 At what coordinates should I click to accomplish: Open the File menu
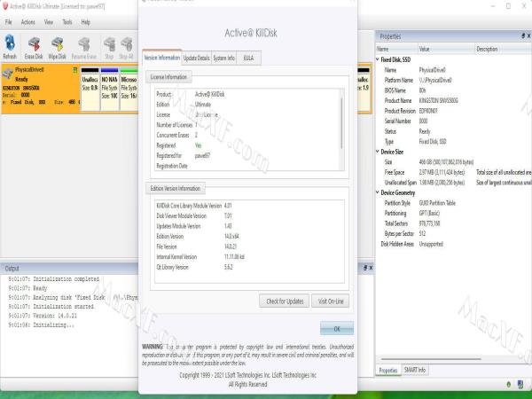click(x=9, y=22)
